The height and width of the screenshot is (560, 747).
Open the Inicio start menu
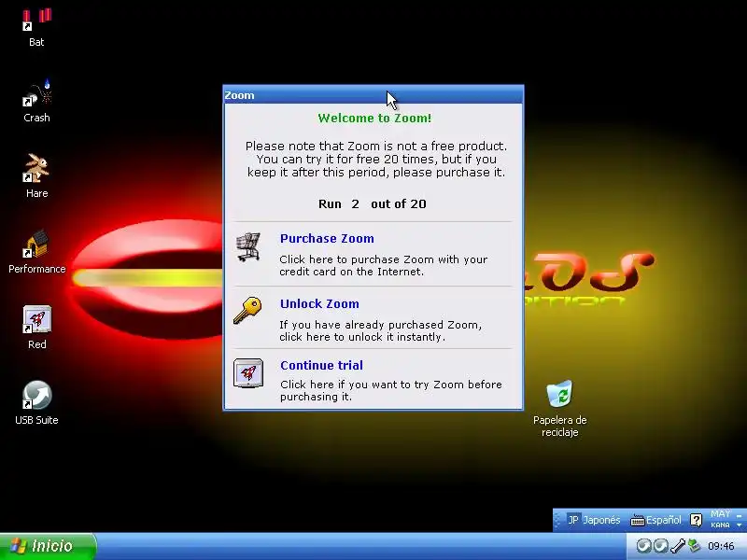point(48,546)
